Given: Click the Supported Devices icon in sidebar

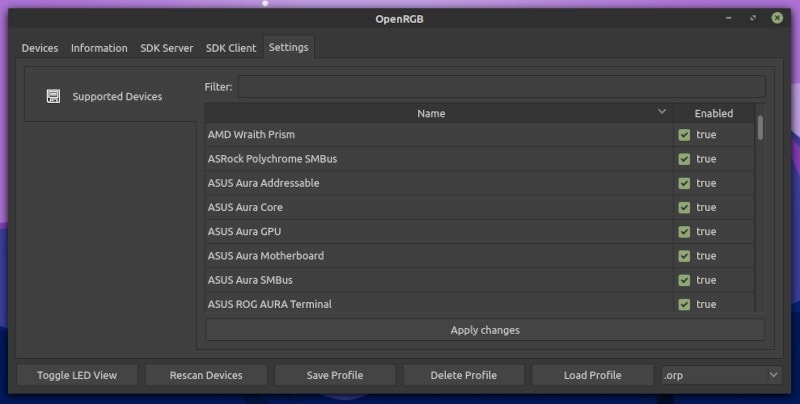Looking at the screenshot, I should (x=53, y=97).
